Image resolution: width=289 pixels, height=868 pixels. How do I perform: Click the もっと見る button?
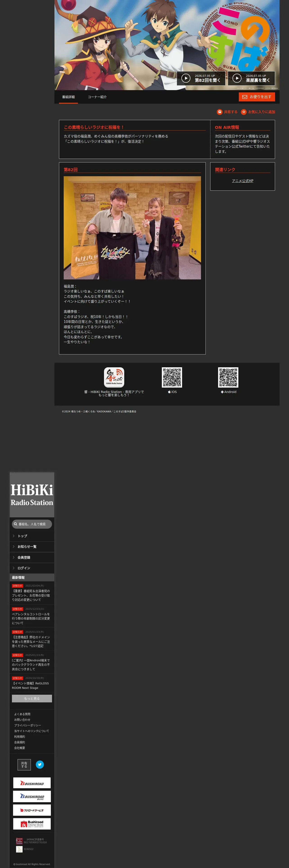click(32, 699)
